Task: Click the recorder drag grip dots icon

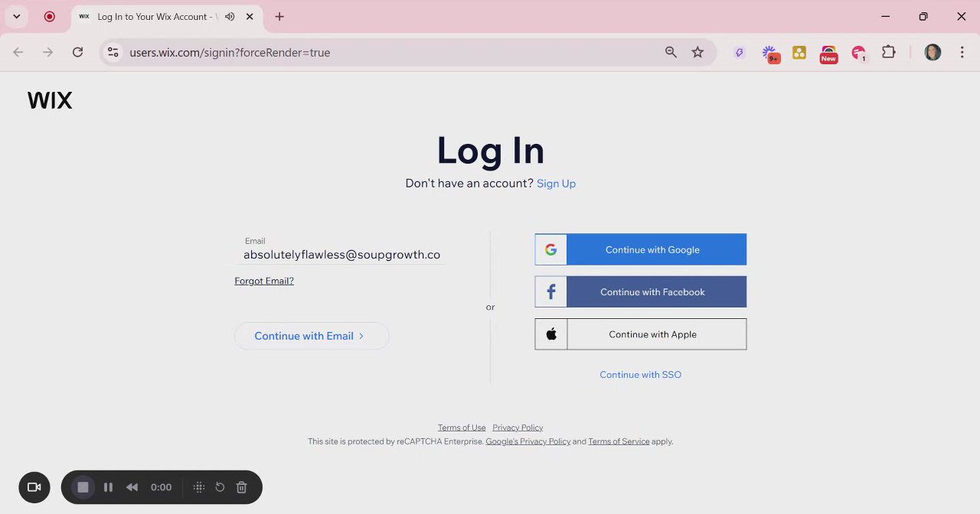Action: (x=198, y=487)
